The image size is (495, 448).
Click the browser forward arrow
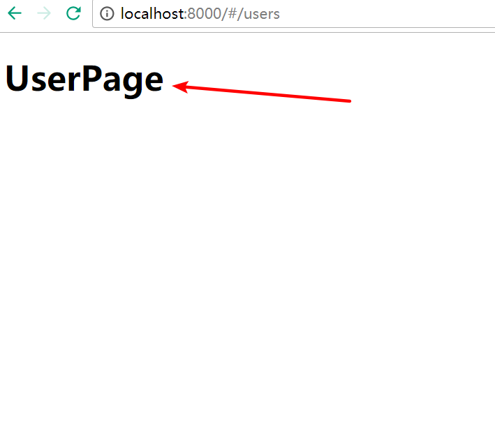pyautogui.click(x=44, y=13)
